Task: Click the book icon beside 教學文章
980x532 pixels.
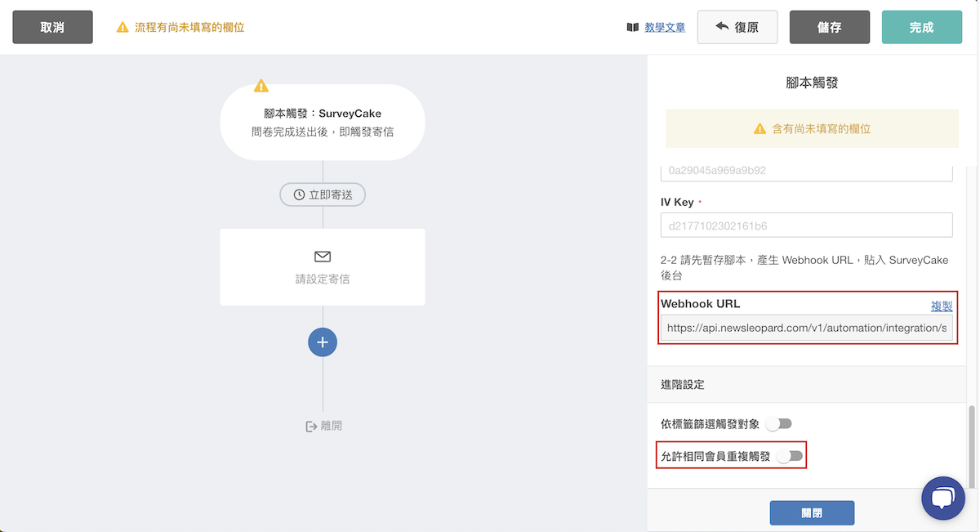Action: click(633, 27)
